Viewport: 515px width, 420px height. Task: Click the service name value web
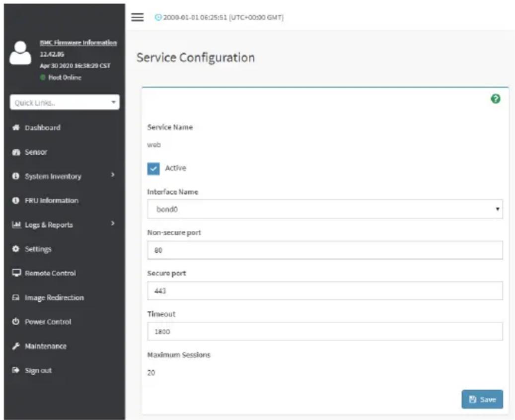tap(154, 144)
